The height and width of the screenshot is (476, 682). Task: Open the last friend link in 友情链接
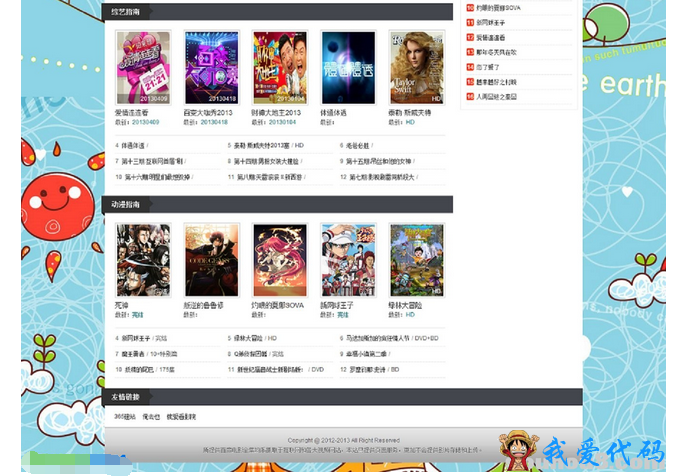[181, 417]
